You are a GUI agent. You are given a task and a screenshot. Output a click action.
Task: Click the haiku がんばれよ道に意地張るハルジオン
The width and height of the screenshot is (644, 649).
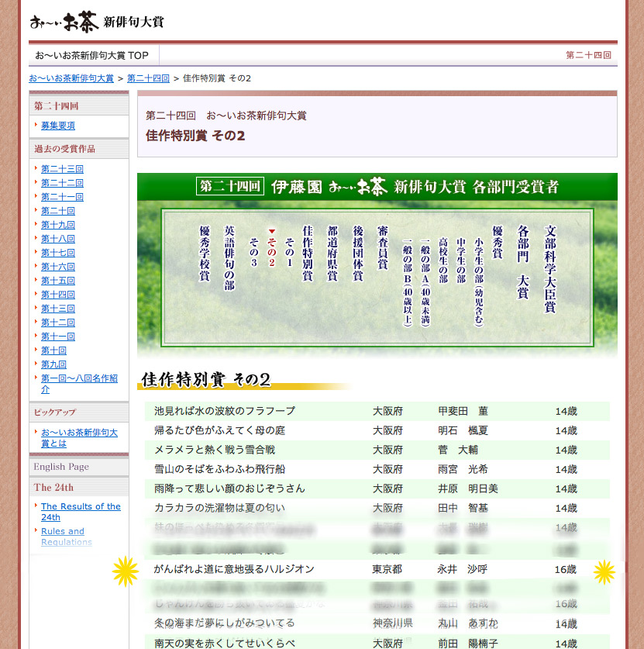(x=234, y=570)
